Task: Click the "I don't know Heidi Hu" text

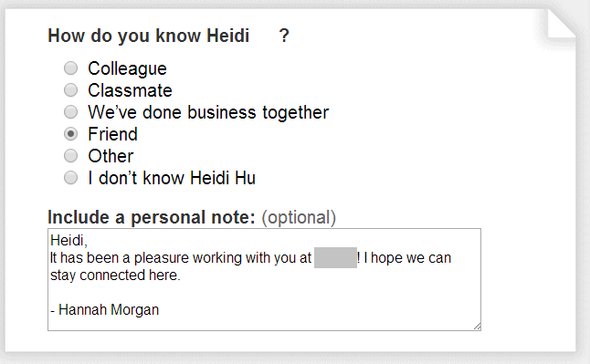Action: [172, 178]
